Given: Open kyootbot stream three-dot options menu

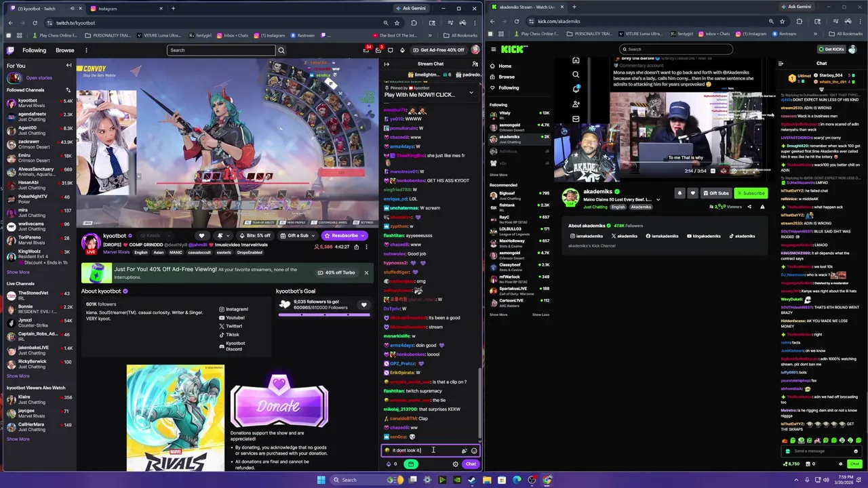Looking at the screenshot, I should 366,247.
